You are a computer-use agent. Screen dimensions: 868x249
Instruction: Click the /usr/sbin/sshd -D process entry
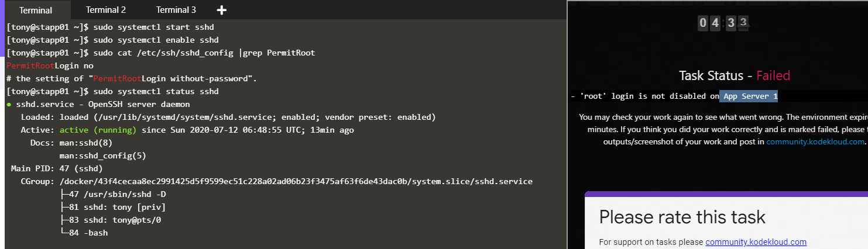point(116,195)
